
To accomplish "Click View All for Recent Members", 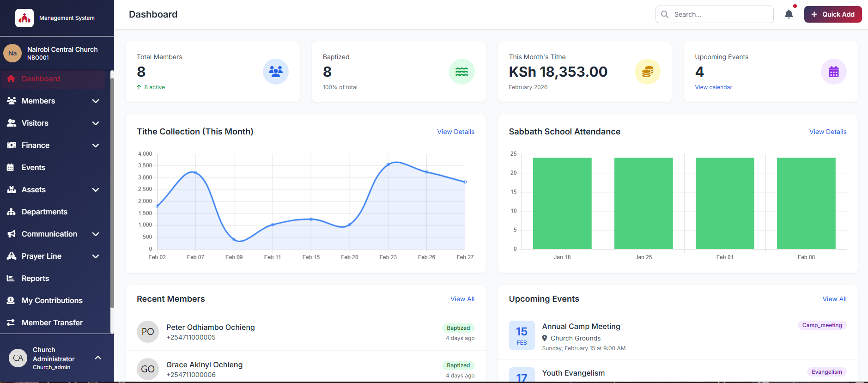I will pos(462,299).
